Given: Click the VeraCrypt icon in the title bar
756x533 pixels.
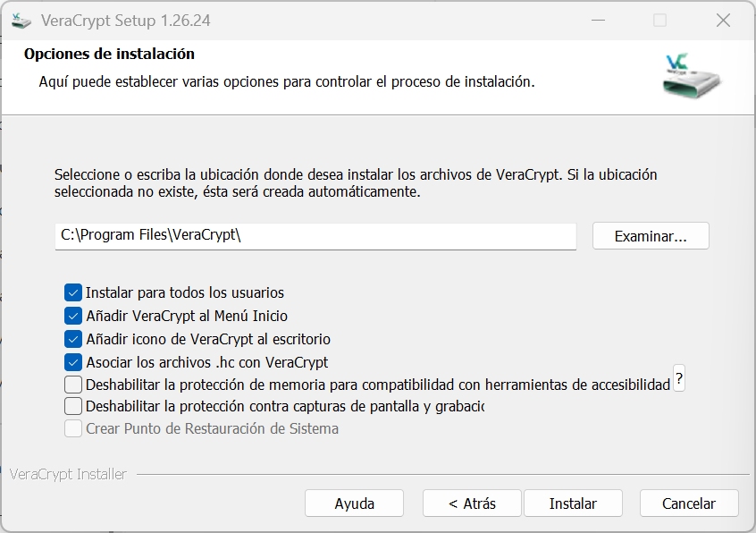Looking at the screenshot, I should (x=21, y=20).
